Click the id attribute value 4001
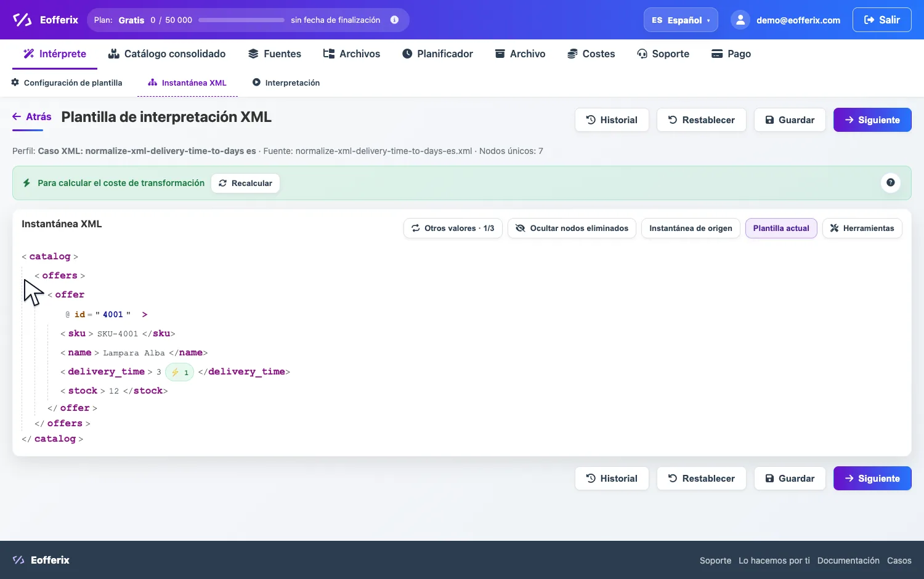 click(113, 314)
